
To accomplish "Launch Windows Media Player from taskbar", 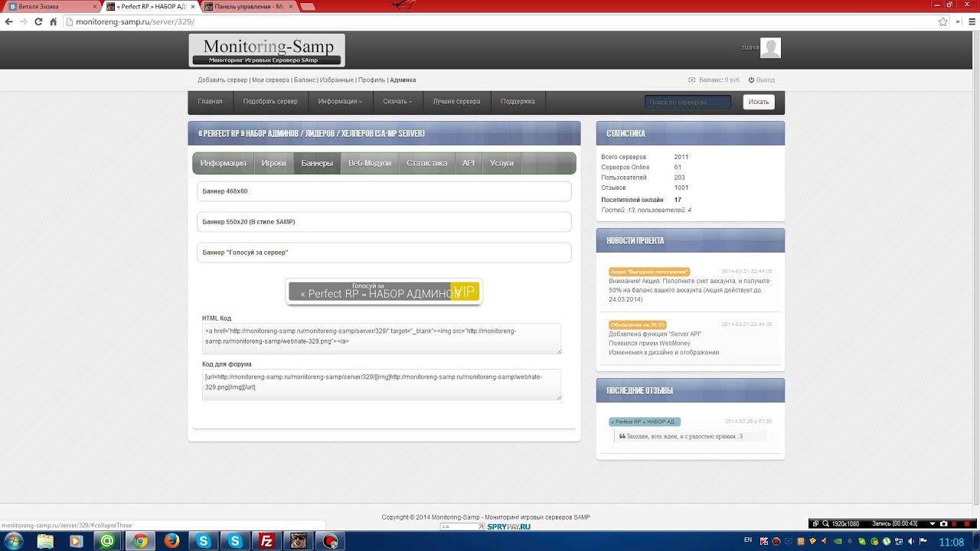I will pyautogui.click(x=76, y=541).
